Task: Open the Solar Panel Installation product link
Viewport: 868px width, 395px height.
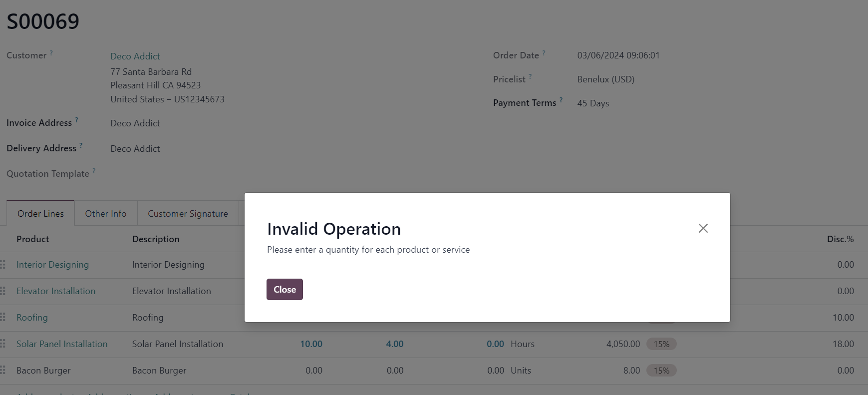Action: tap(62, 344)
